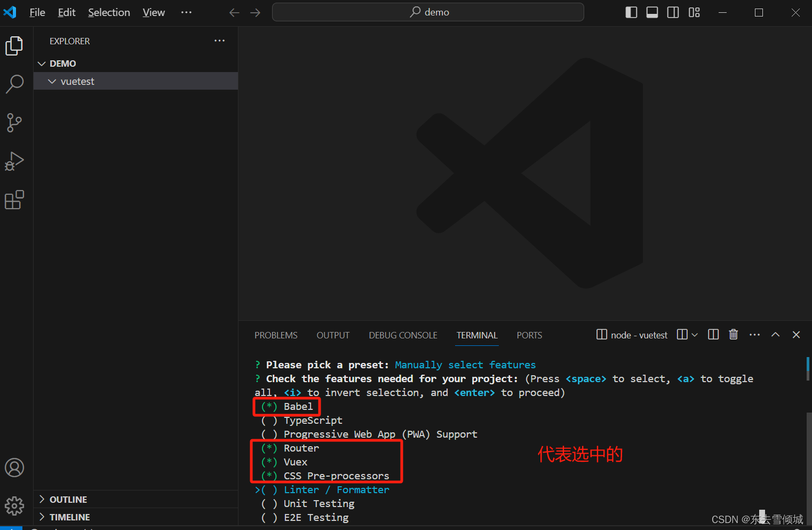Switch to the DEBUG CONSOLE tab
812x530 pixels.
[x=403, y=335]
